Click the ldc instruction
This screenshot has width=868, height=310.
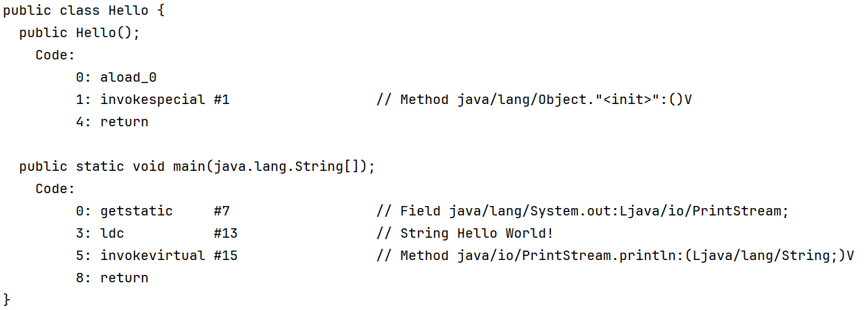(x=112, y=233)
